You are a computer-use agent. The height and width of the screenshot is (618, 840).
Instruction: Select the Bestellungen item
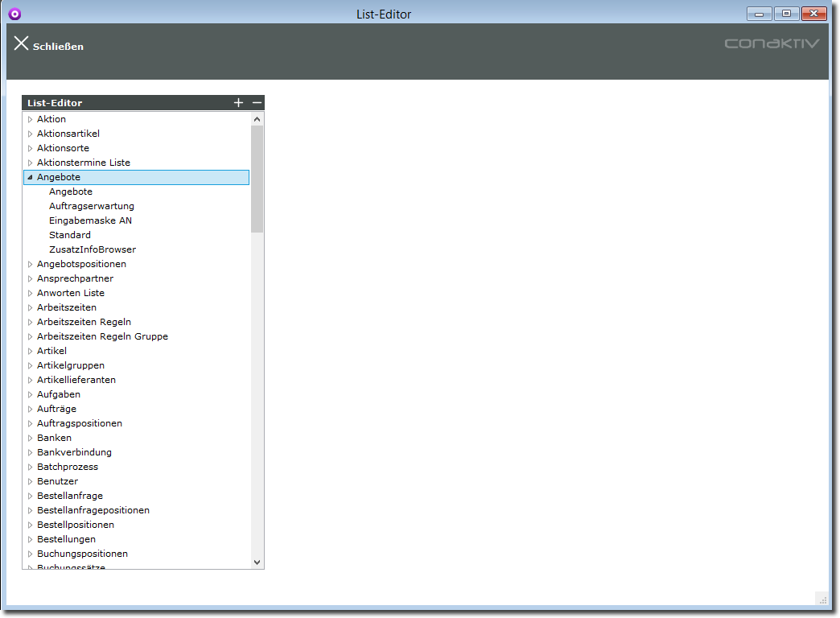[x=66, y=539]
